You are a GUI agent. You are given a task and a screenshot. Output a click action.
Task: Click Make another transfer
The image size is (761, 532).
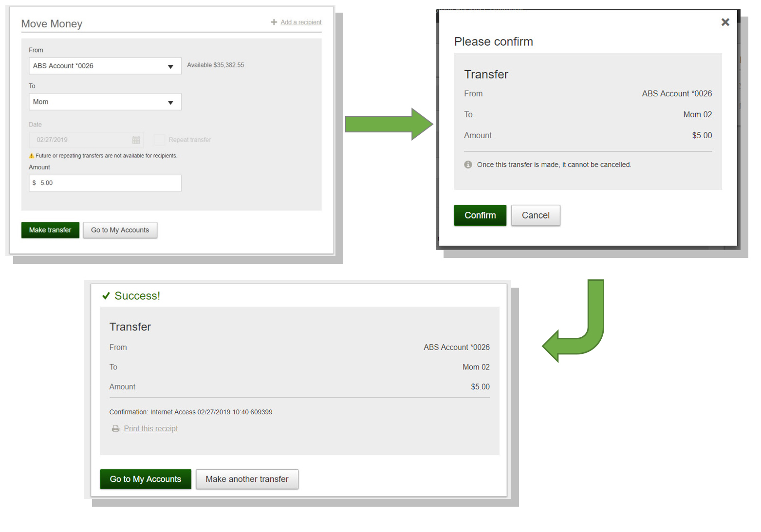point(247,479)
